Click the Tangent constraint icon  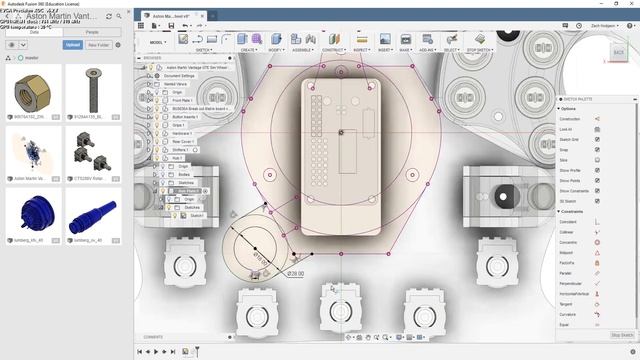(597, 304)
